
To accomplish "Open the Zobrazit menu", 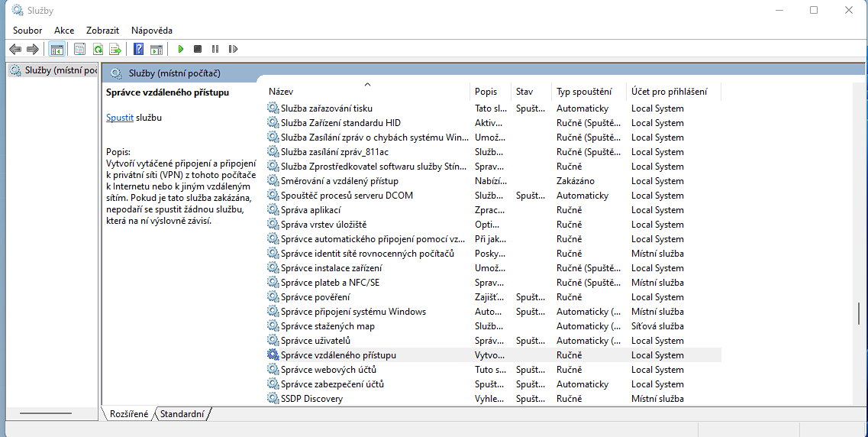I will (102, 30).
